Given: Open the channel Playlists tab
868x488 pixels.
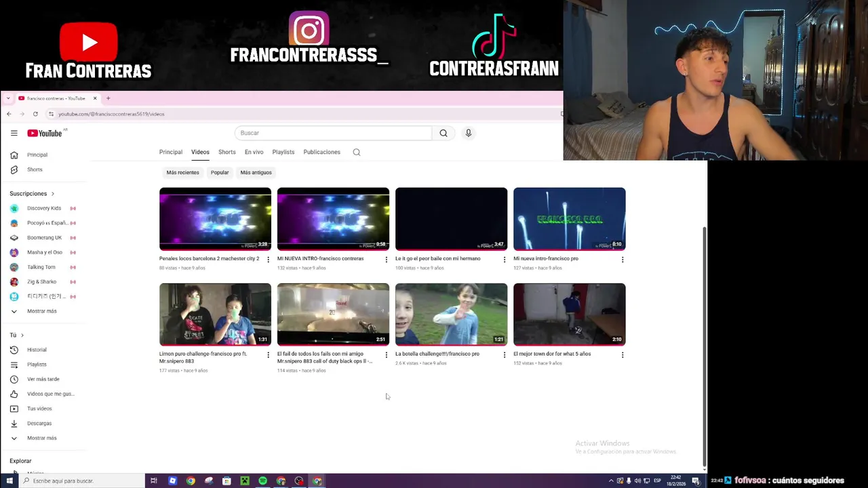Looking at the screenshot, I should [283, 152].
